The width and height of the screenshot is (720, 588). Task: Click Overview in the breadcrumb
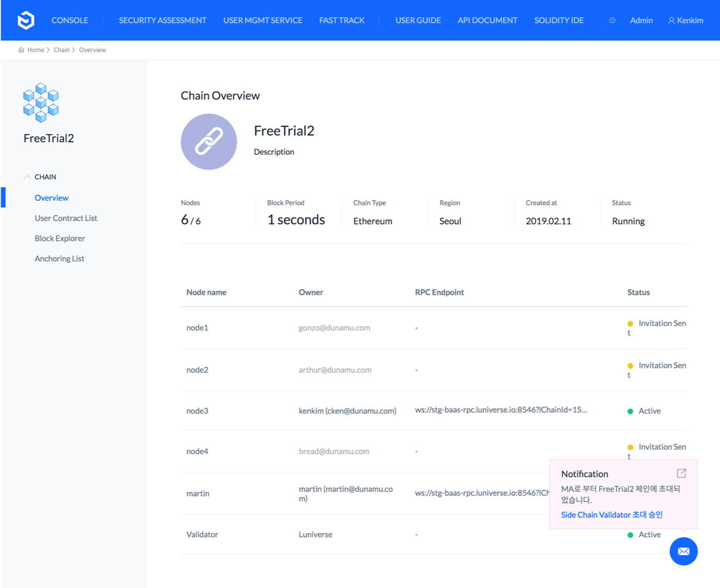93,50
